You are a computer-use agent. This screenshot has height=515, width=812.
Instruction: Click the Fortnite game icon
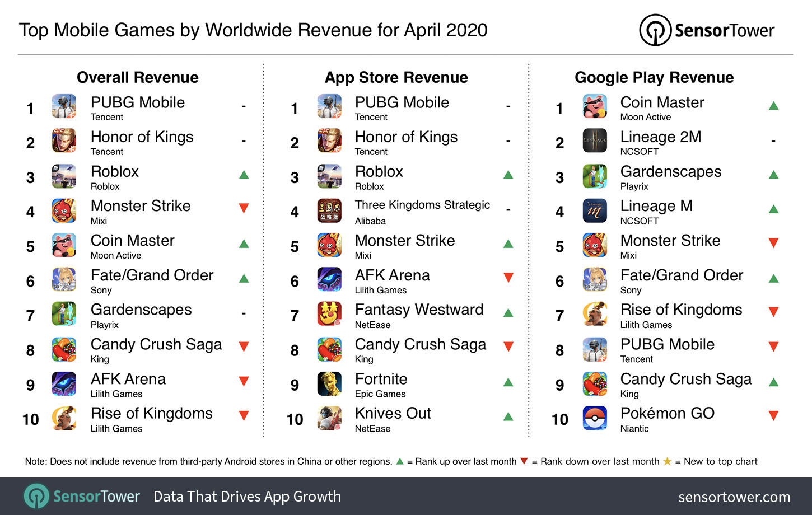point(329,384)
